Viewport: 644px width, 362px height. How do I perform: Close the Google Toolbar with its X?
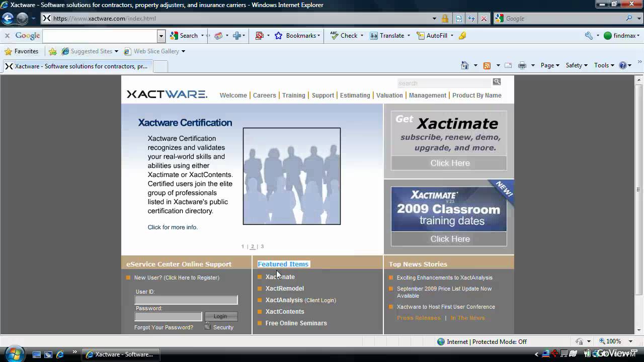(7, 36)
